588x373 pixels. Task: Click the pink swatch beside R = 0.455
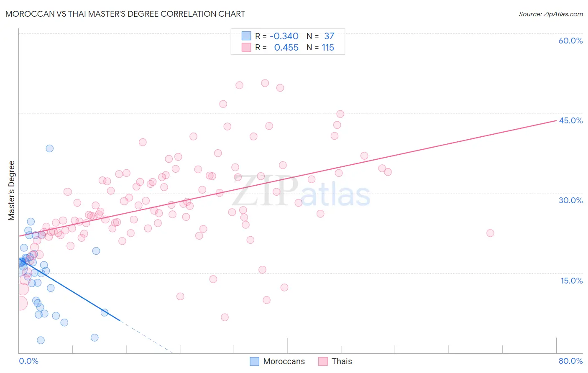[246, 47]
